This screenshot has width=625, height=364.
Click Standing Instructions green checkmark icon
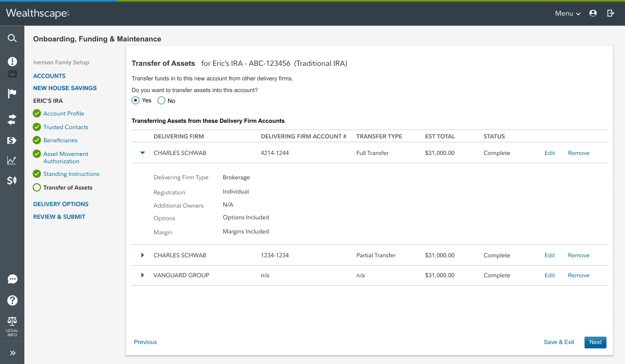click(x=37, y=174)
